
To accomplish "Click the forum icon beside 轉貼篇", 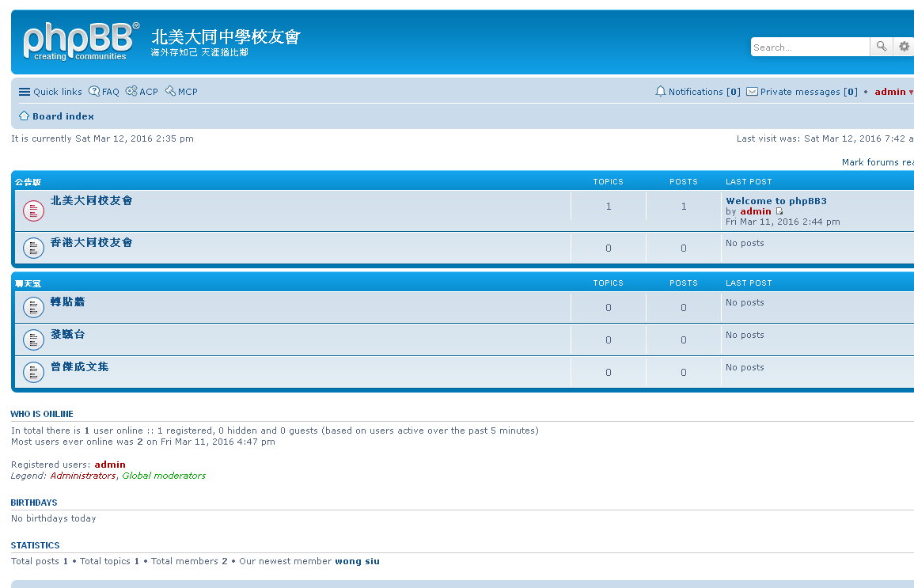I will coord(33,307).
